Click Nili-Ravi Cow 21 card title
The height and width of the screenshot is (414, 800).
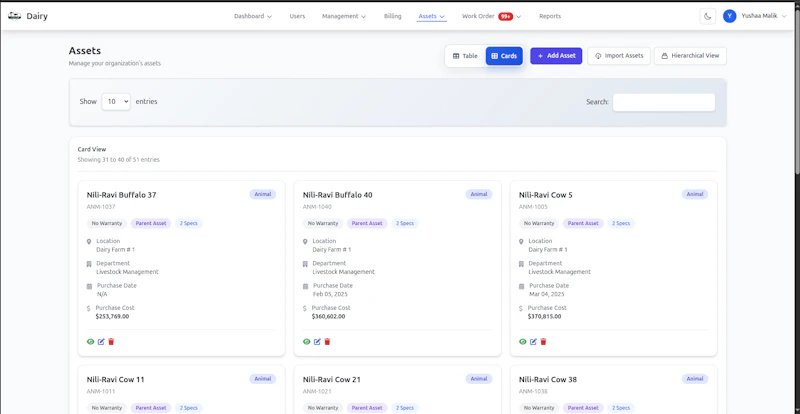pos(332,380)
